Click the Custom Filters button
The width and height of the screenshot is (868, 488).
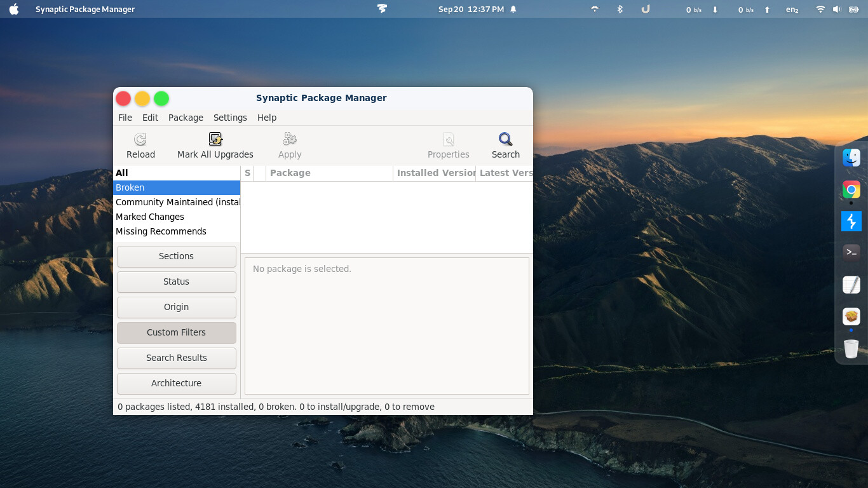[177, 332]
